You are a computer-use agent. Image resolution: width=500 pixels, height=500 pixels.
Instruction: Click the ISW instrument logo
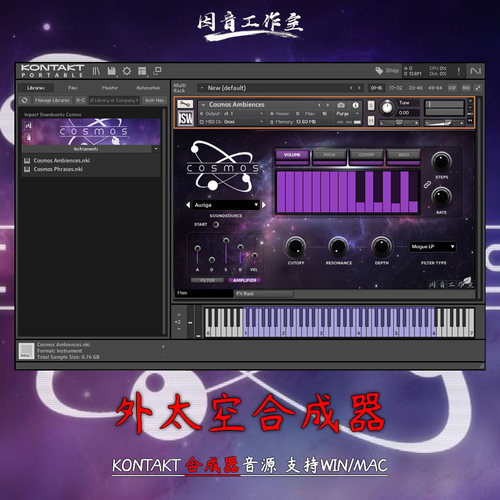coord(185,118)
